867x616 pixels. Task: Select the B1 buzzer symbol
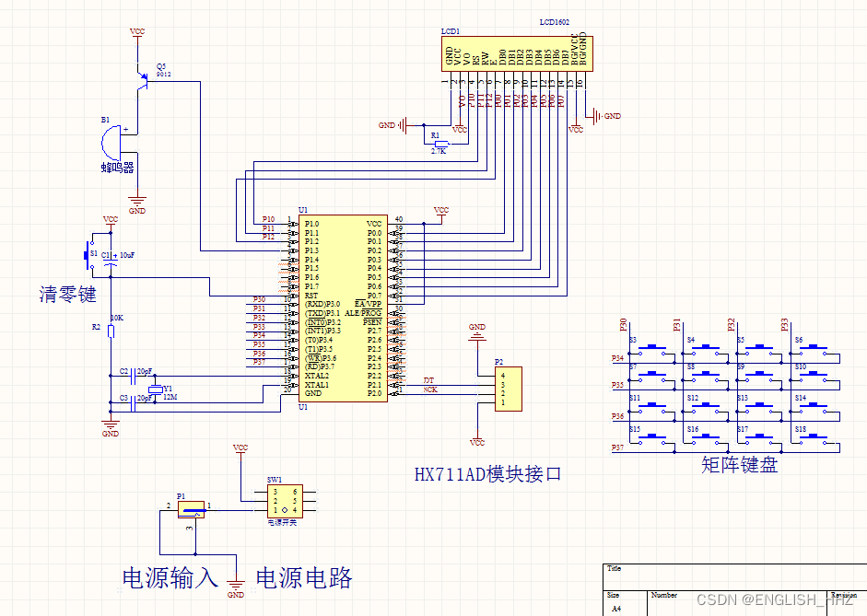(x=111, y=143)
